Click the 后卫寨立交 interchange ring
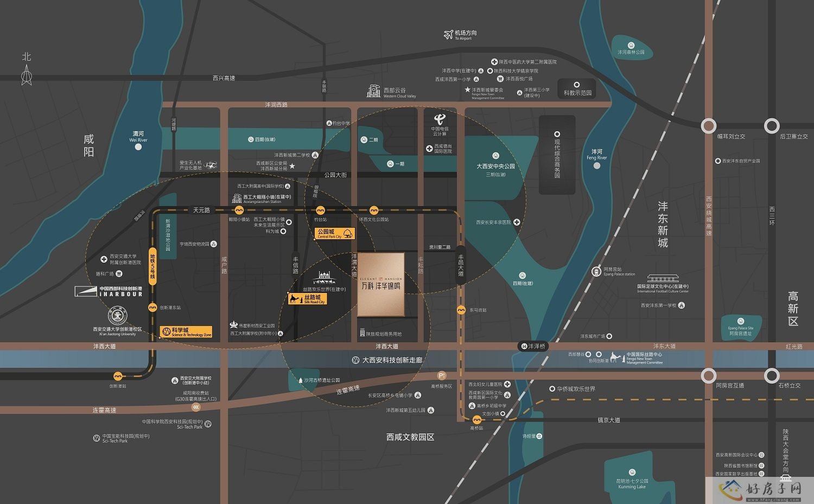Viewport: 814px width, 504px height. (772, 126)
